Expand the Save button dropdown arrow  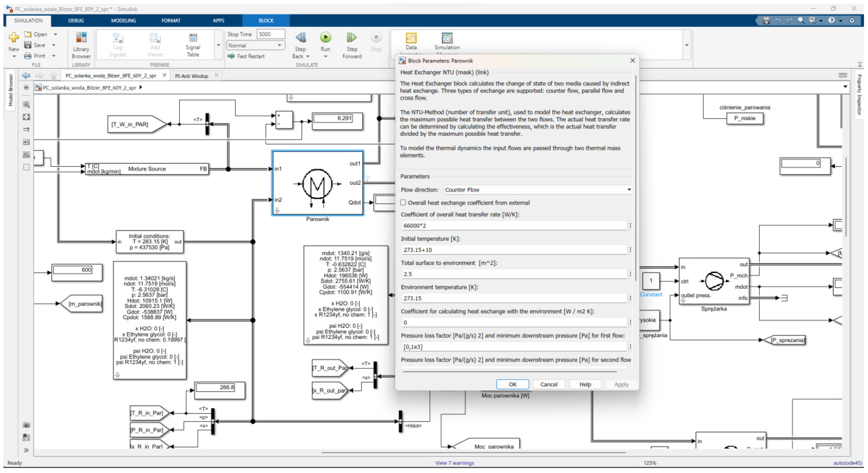coord(54,45)
